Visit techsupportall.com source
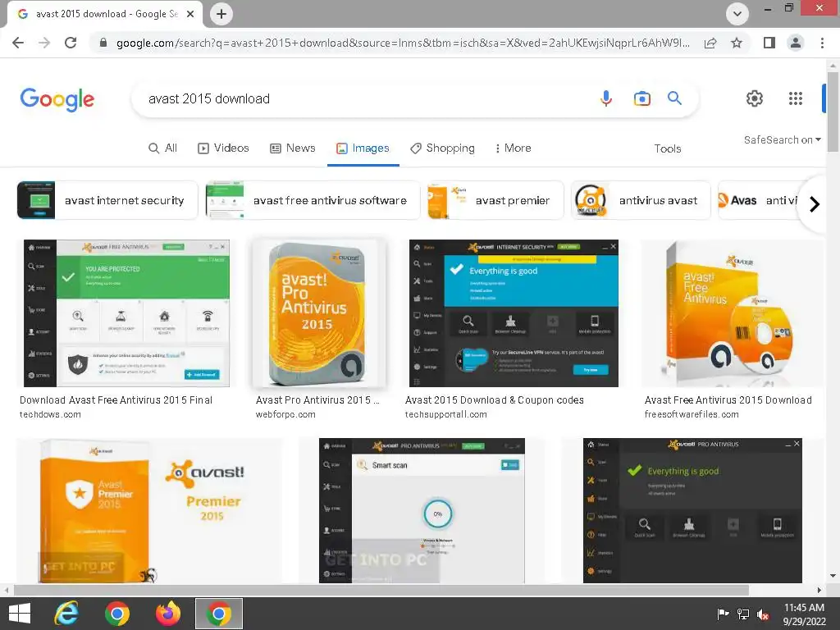 point(445,414)
